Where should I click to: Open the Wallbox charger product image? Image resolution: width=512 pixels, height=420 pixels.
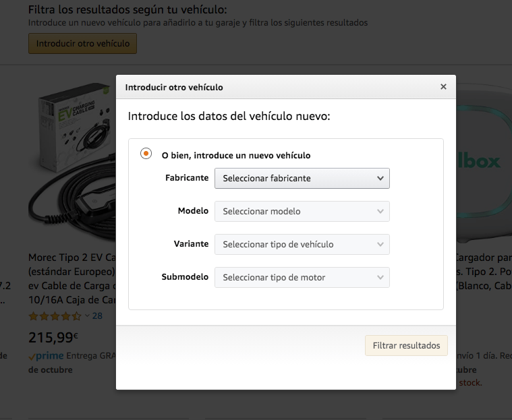coord(484,163)
